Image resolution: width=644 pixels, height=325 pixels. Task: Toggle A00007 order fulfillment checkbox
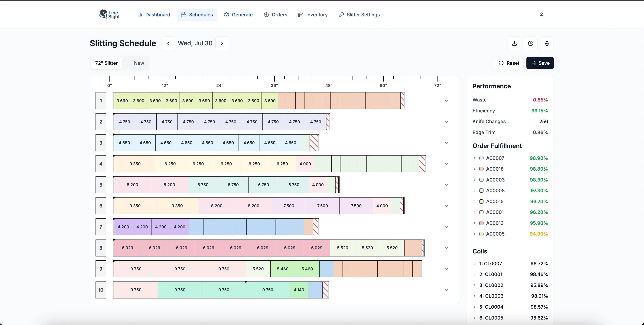(x=481, y=158)
